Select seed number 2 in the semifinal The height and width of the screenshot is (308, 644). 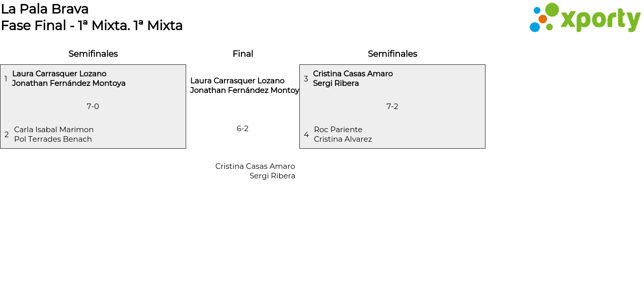[7, 135]
